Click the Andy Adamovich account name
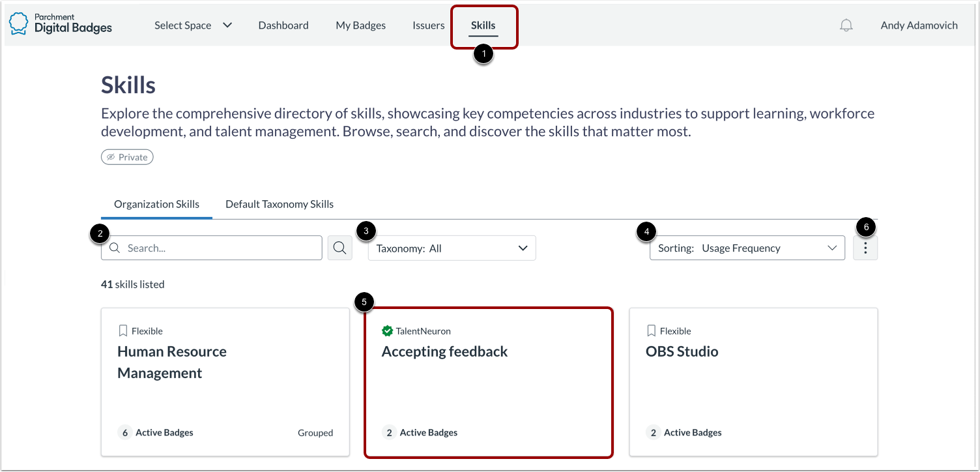This screenshot has width=980, height=472. click(x=919, y=25)
